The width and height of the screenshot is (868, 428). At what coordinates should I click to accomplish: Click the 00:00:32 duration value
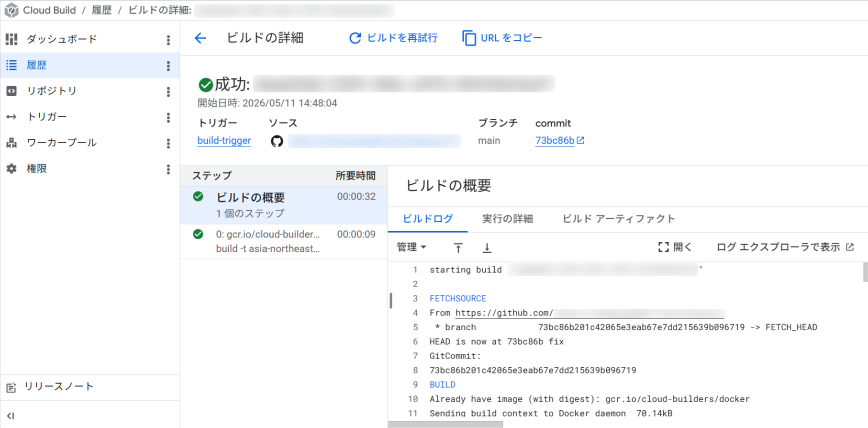click(356, 197)
